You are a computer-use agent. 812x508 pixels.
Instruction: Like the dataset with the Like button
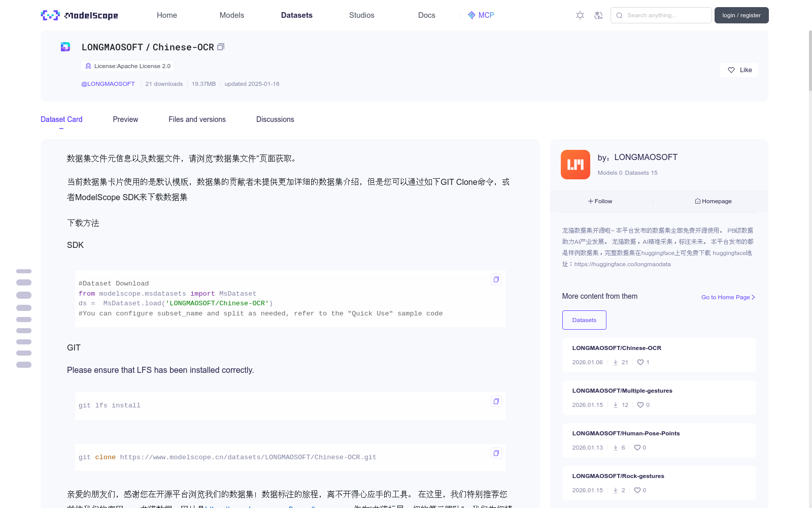[x=739, y=70]
